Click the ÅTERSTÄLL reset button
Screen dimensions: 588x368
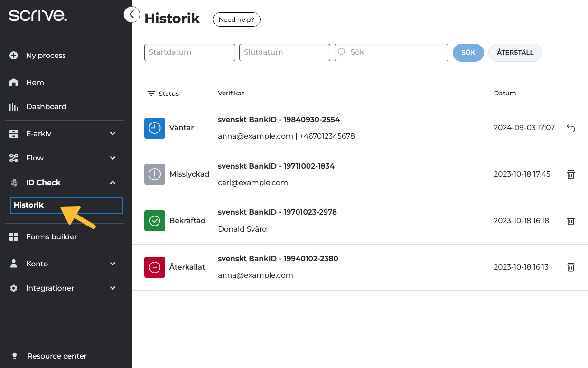coord(515,53)
